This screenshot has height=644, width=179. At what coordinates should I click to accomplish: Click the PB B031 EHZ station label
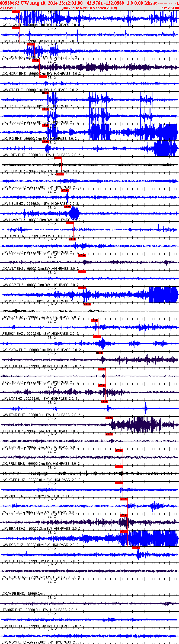13,334
